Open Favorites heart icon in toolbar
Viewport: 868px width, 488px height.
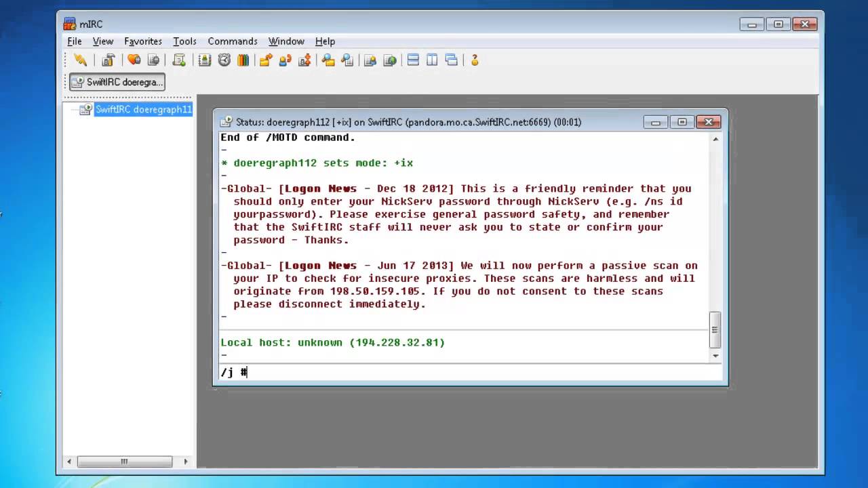[x=134, y=60]
